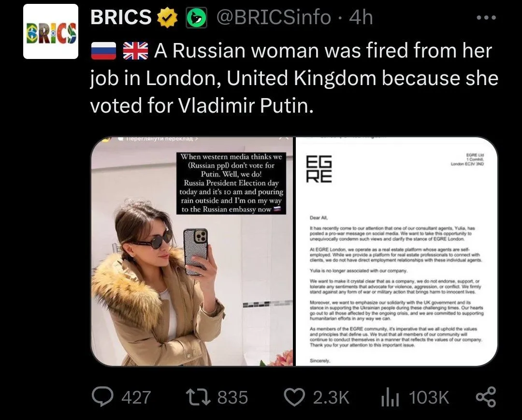Open the BRICS profile avatar
Screen dimensions: 522x420
point(51,32)
